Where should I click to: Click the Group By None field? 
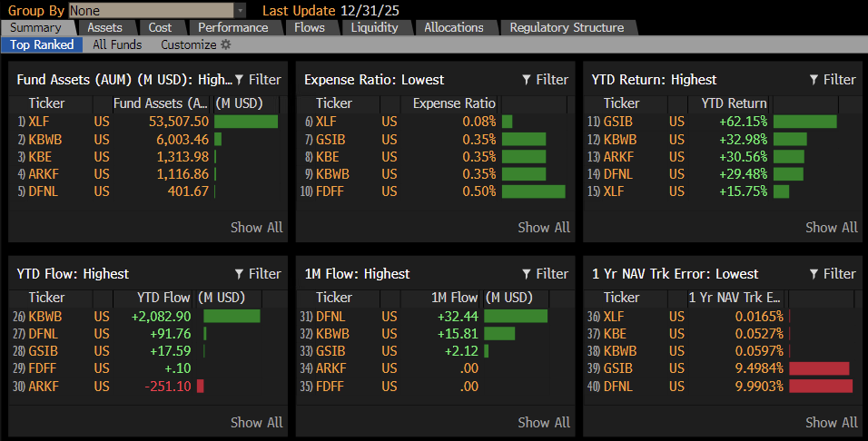(151, 11)
